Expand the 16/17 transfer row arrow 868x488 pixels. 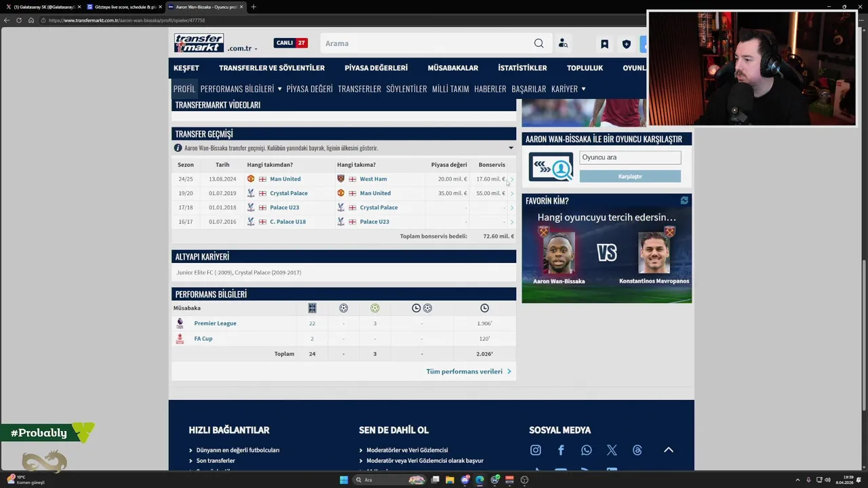tap(512, 222)
